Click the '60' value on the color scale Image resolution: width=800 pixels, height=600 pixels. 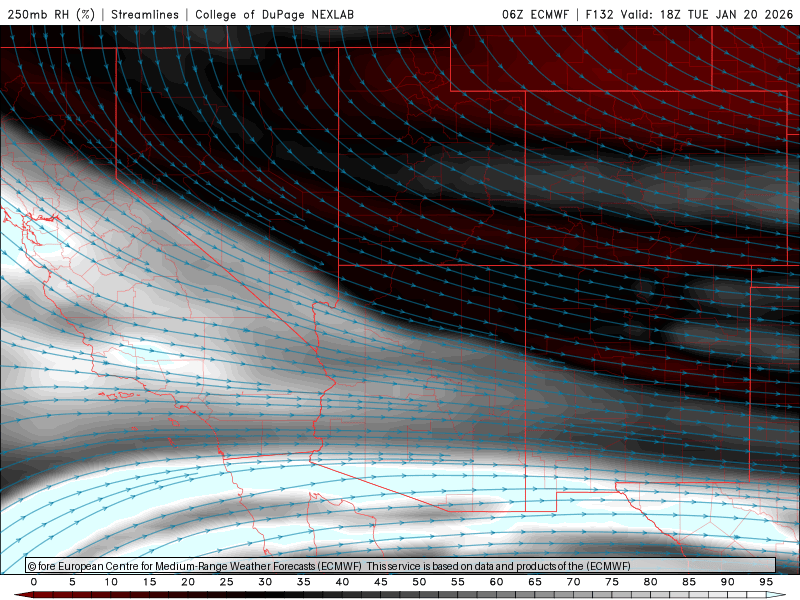(x=496, y=582)
